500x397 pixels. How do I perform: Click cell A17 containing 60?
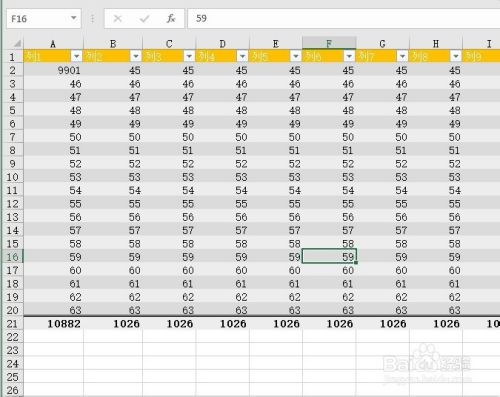point(53,270)
